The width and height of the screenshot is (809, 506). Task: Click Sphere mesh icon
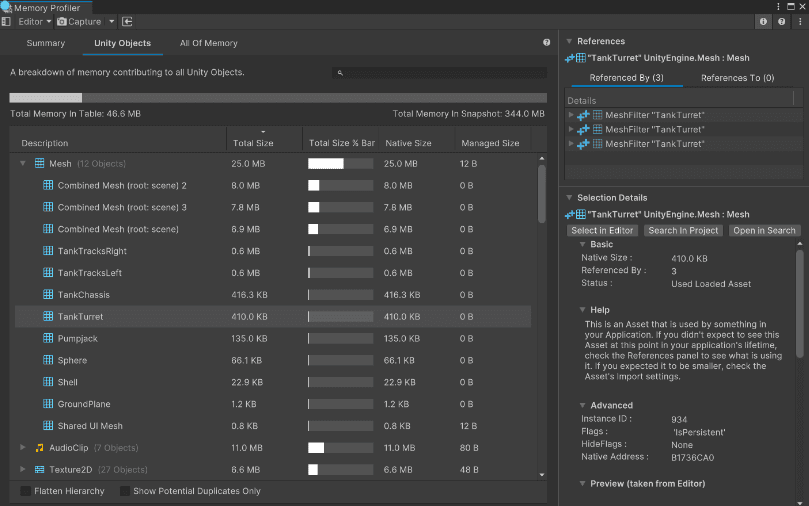click(48, 360)
